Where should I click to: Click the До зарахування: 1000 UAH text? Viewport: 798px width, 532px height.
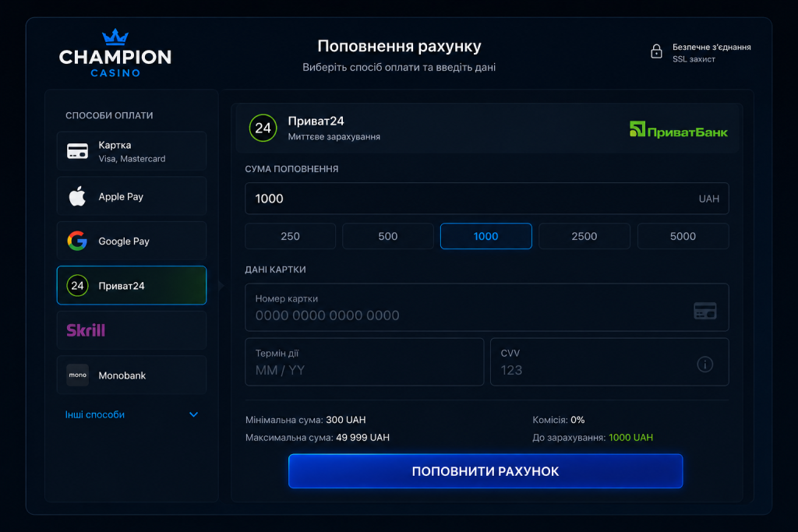pos(592,438)
